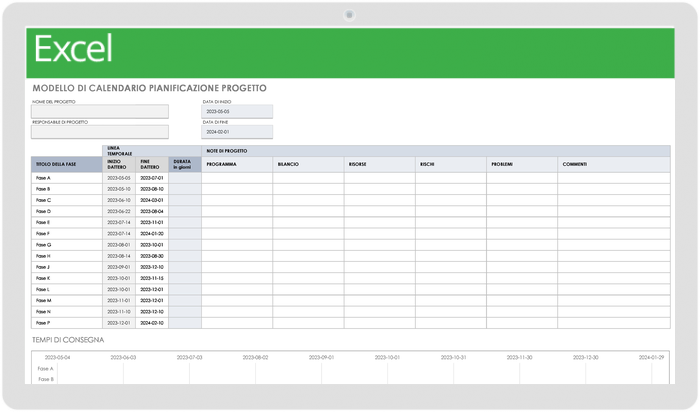700x412 pixels.
Task: Select the 'Bilancio' column header
Action: (308, 164)
